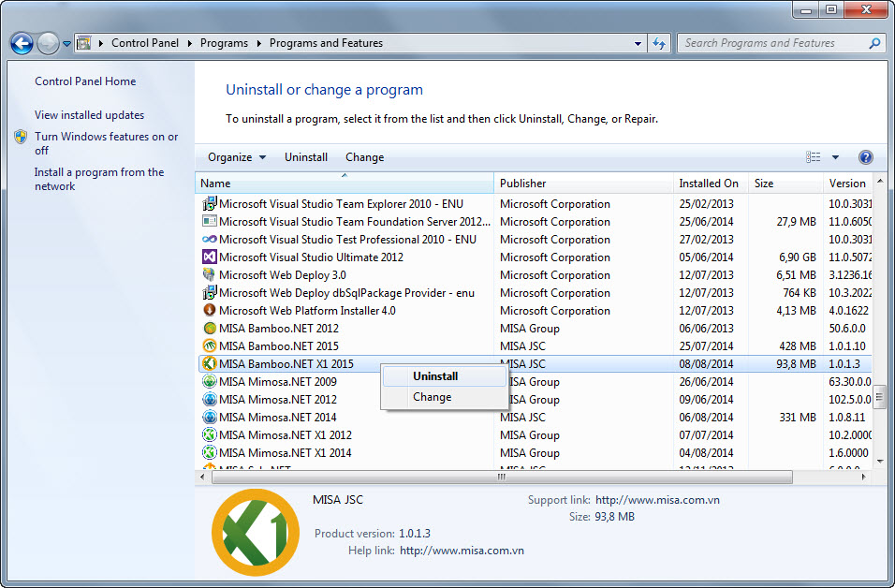
Task: Click Programs in the breadcrumb
Action: 224,43
